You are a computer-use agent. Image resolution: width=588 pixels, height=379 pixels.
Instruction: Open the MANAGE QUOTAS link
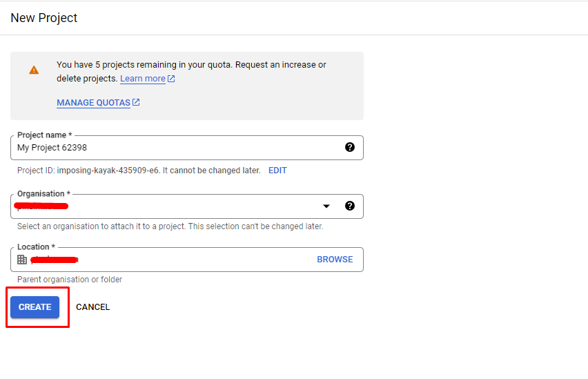point(93,103)
